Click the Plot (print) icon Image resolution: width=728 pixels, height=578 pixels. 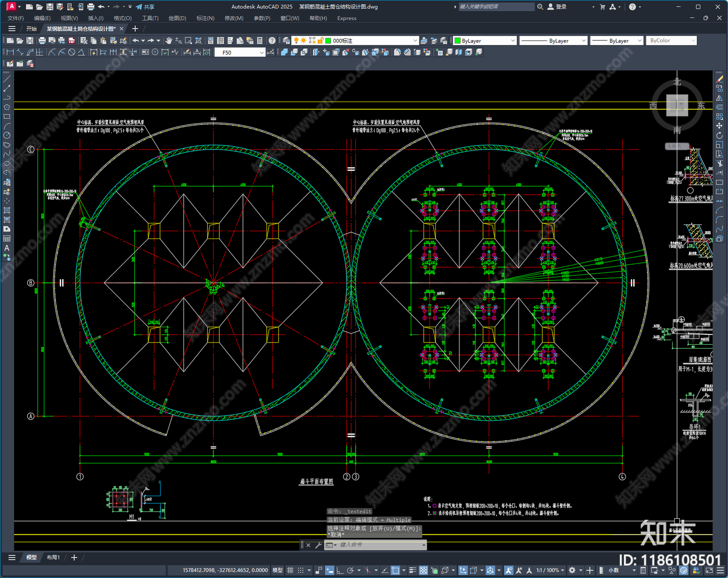[x=42, y=41]
